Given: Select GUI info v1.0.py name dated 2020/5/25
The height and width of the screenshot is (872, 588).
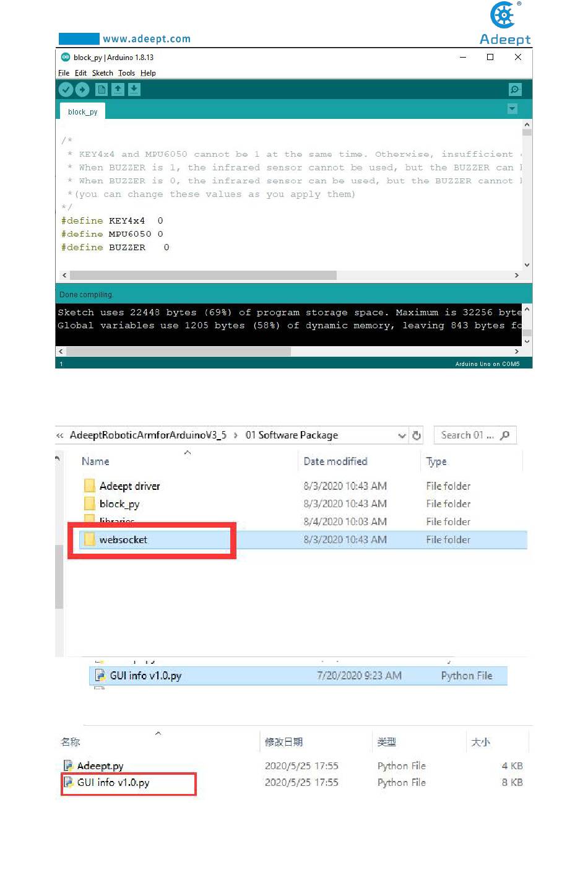Looking at the screenshot, I should pyautogui.click(x=113, y=783).
